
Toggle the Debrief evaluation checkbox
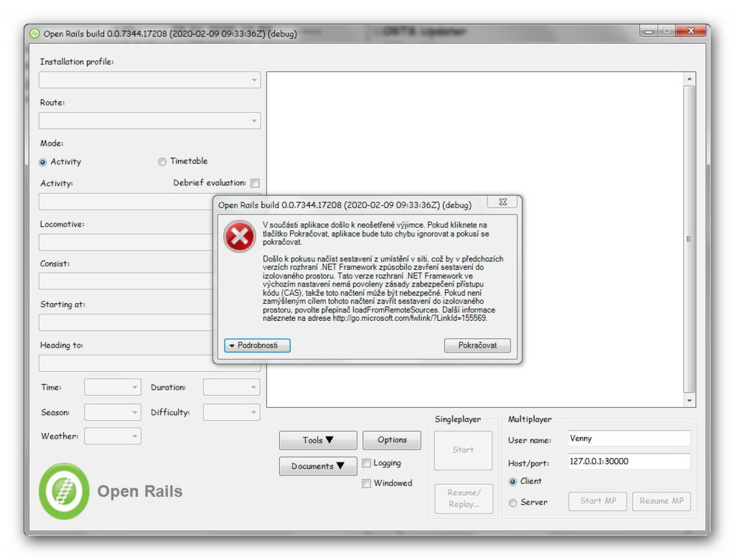coord(255,183)
